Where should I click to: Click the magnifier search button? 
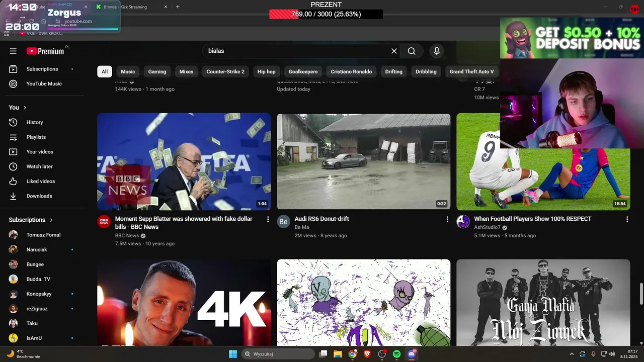(412, 51)
